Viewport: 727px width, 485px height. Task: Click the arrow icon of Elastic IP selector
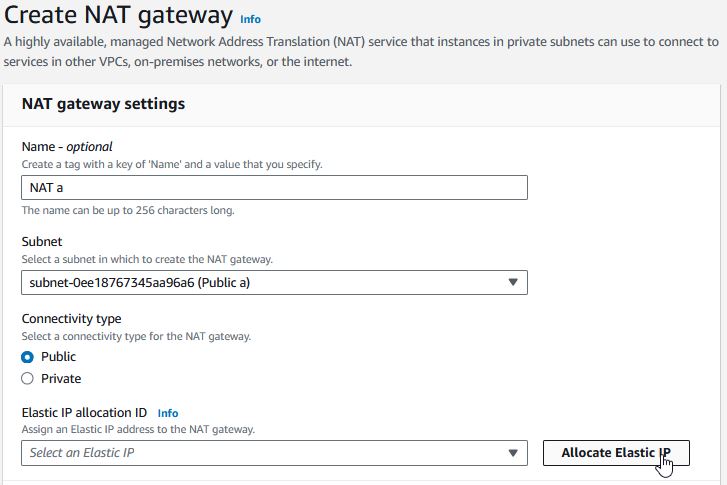tap(512, 453)
